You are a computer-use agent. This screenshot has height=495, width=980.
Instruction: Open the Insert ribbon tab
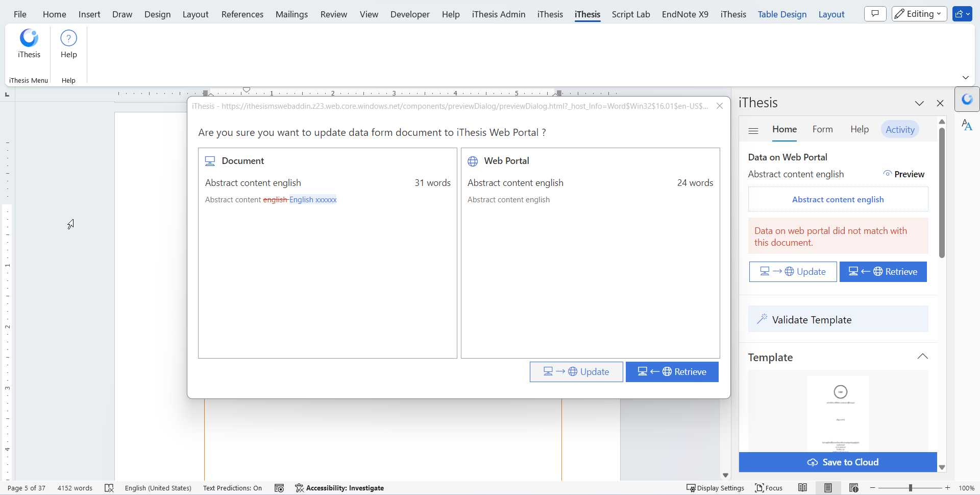89,14
